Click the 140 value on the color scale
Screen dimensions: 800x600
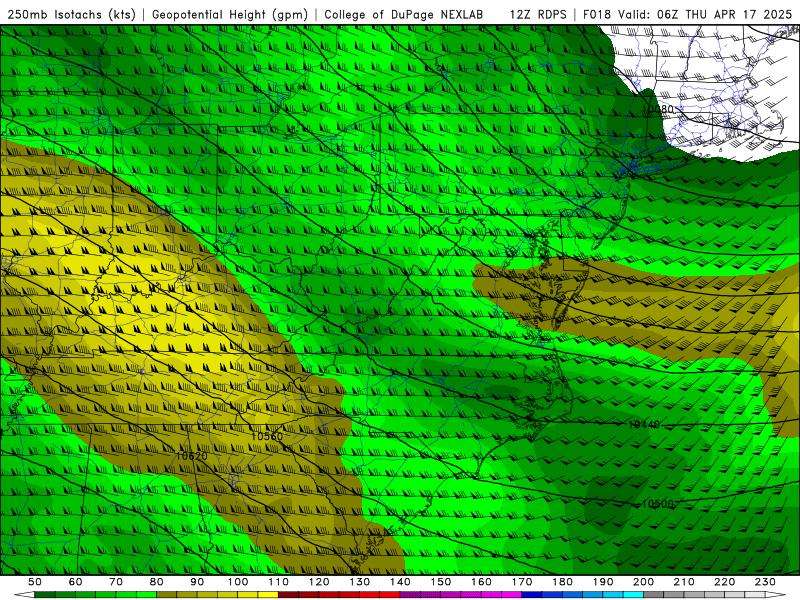[400, 582]
